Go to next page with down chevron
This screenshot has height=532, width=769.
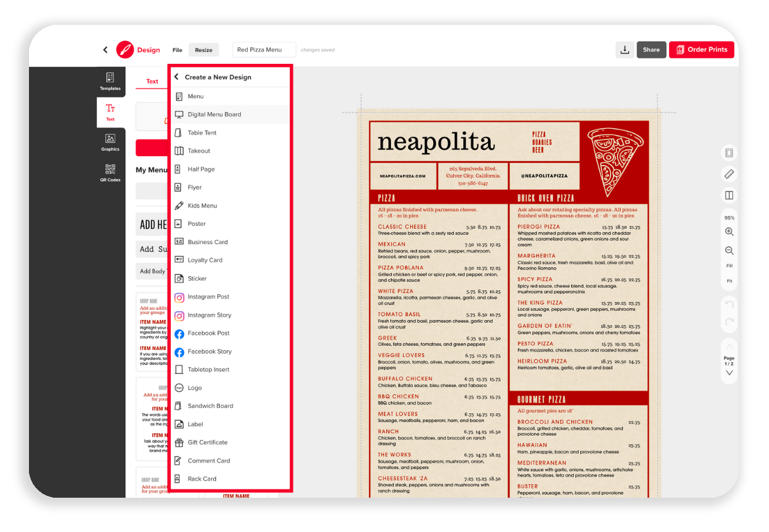(729, 372)
